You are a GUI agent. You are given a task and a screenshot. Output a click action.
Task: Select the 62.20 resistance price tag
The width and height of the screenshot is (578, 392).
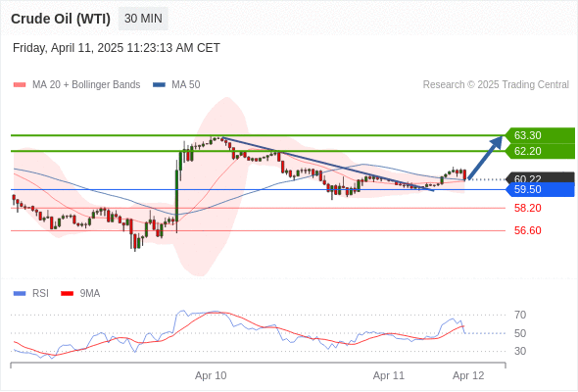(540, 151)
